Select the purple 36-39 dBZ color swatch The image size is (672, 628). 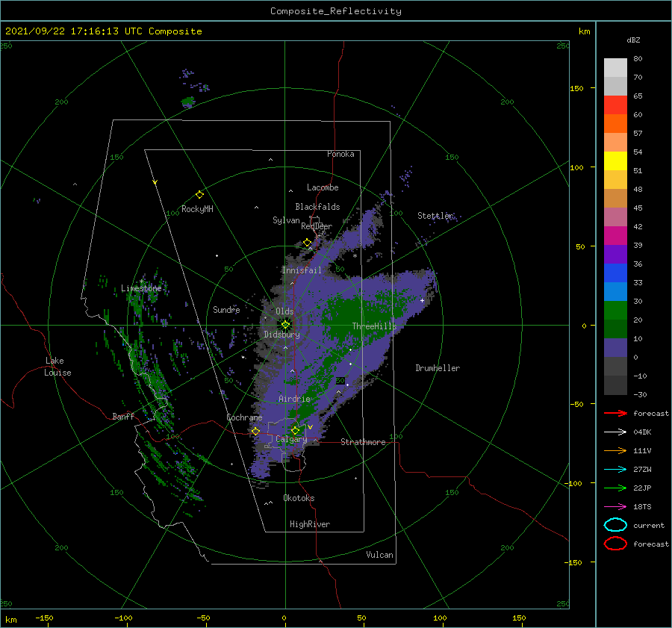(x=615, y=254)
